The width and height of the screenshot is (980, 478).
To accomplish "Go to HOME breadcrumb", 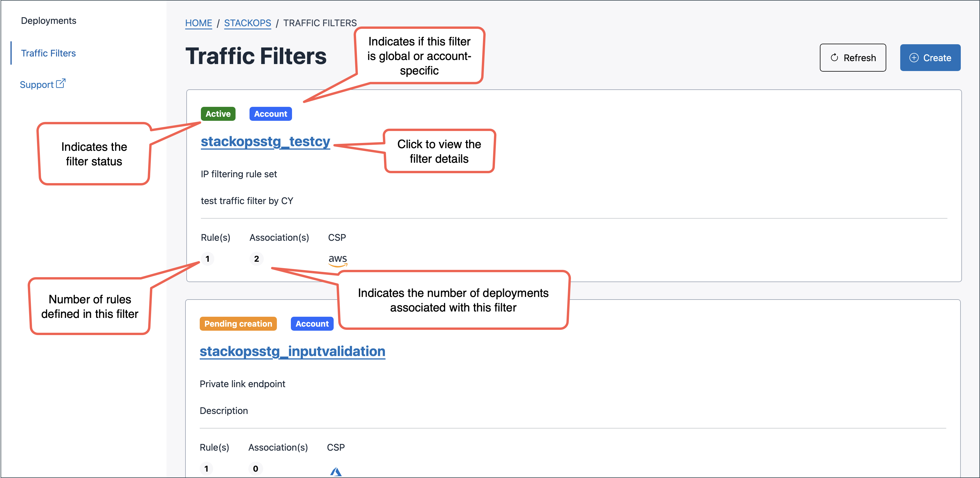I will click(x=199, y=23).
